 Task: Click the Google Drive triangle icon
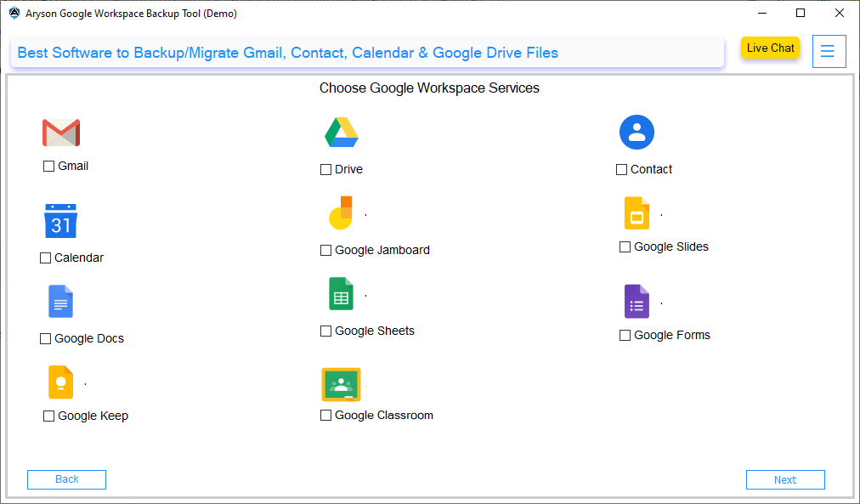pyautogui.click(x=341, y=133)
